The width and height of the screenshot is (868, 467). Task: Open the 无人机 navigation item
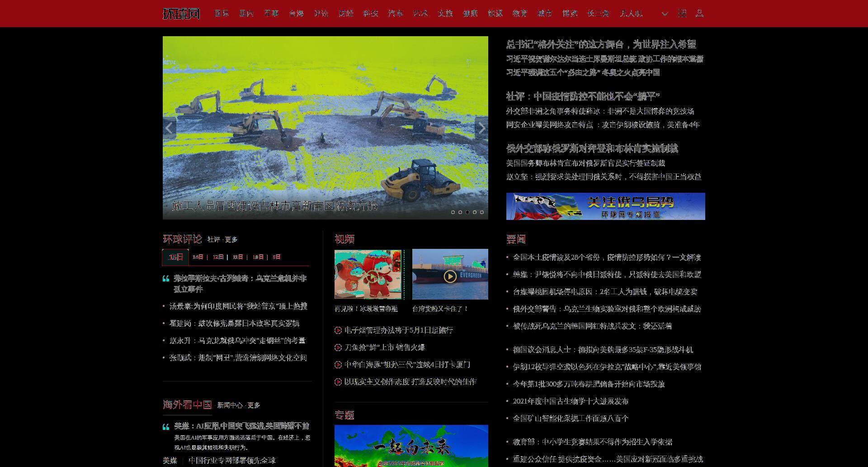pos(631,14)
